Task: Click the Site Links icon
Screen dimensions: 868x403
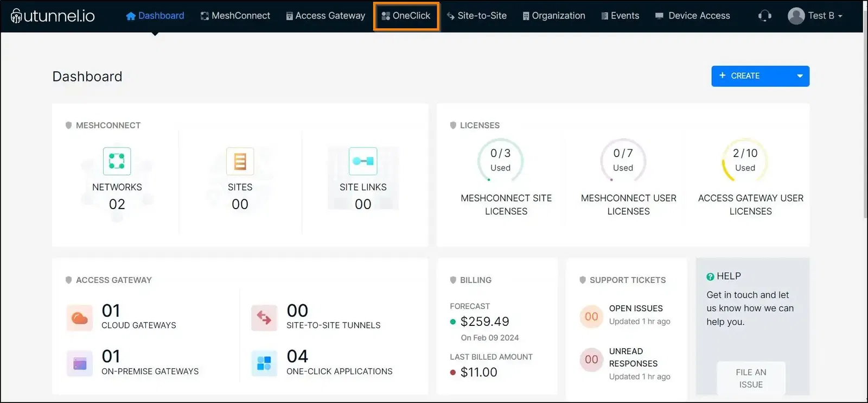Action: tap(363, 161)
